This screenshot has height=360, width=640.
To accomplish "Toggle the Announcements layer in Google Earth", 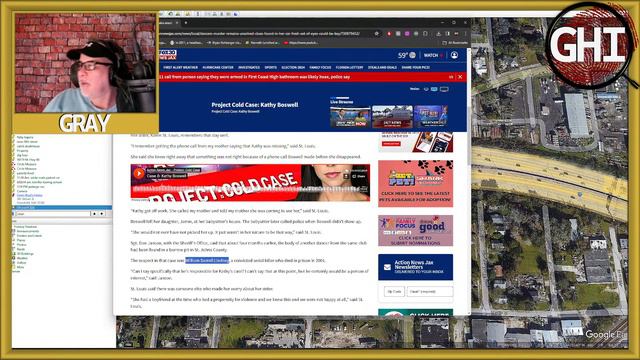I will (28, 231).
